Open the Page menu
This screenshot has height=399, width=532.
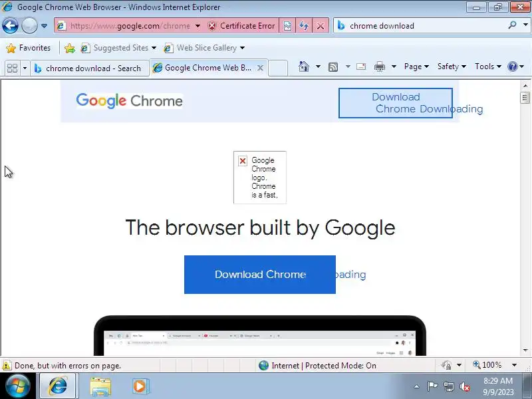[416, 66]
